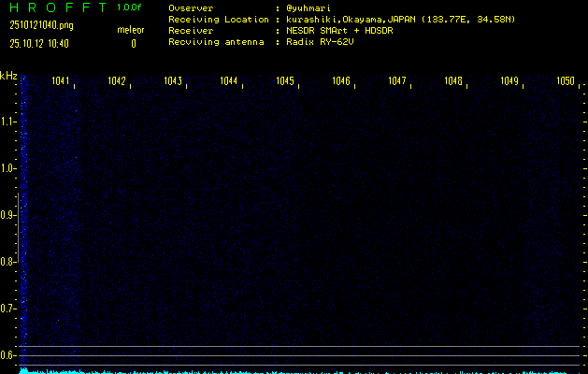Image resolution: width=588 pixels, height=374 pixels.
Task: Click the 0.8 frequency axis label
Action: (x=7, y=262)
